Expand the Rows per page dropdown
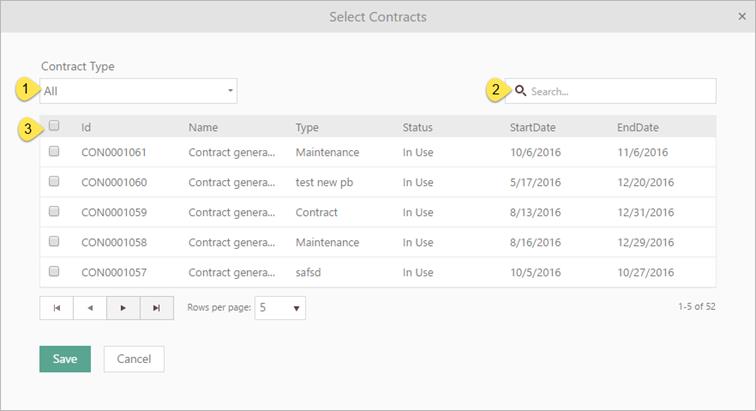Image resolution: width=756 pixels, height=411 pixels. click(x=280, y=308)
